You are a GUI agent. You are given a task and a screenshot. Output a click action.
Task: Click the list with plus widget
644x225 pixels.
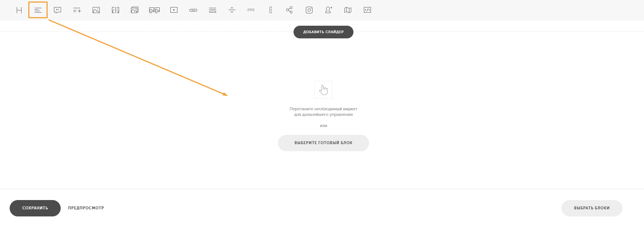(77, 10)
